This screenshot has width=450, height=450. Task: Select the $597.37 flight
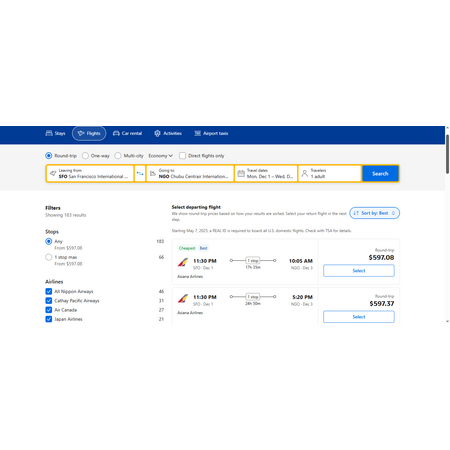[359, 317]
